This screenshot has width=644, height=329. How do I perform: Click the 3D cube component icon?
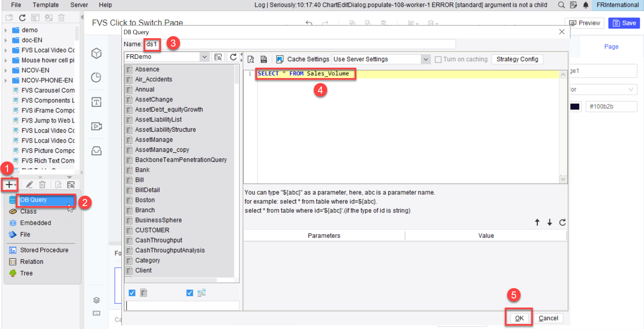(96, 54)
